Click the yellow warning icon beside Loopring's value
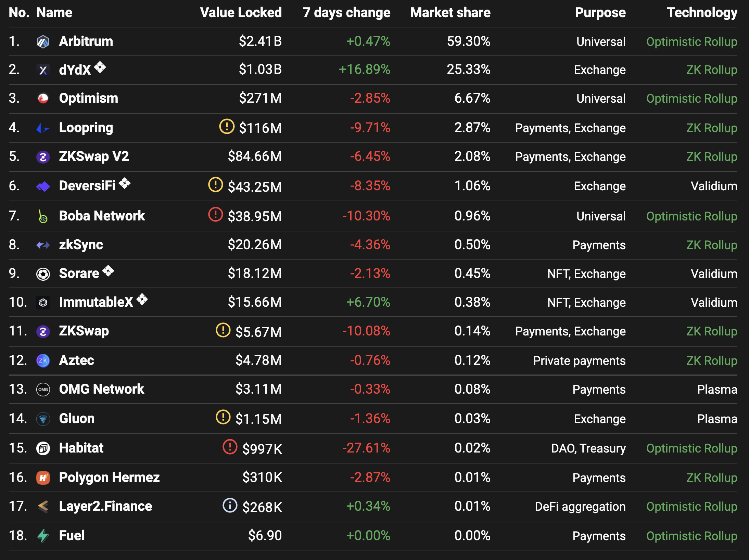 (x=227, y=126)
